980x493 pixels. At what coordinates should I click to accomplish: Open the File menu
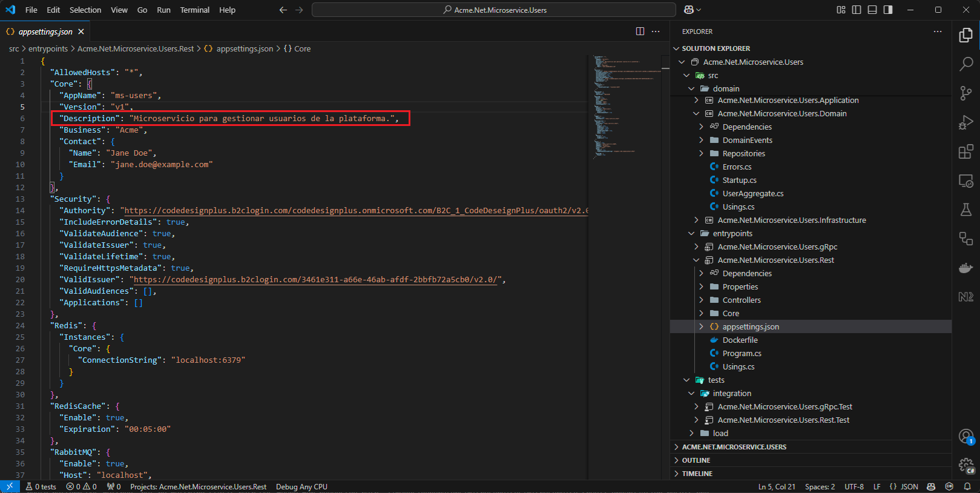point(31,10)
